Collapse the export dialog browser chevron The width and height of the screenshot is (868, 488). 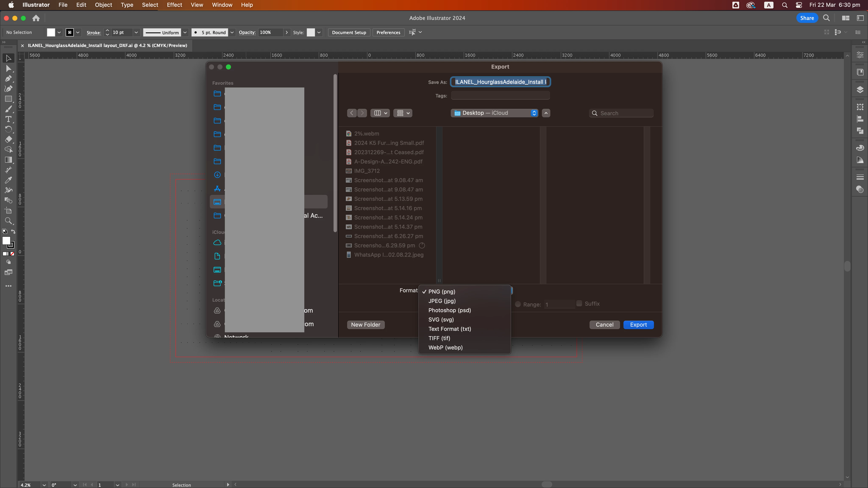pyautogui.click(x=546, y=113)
